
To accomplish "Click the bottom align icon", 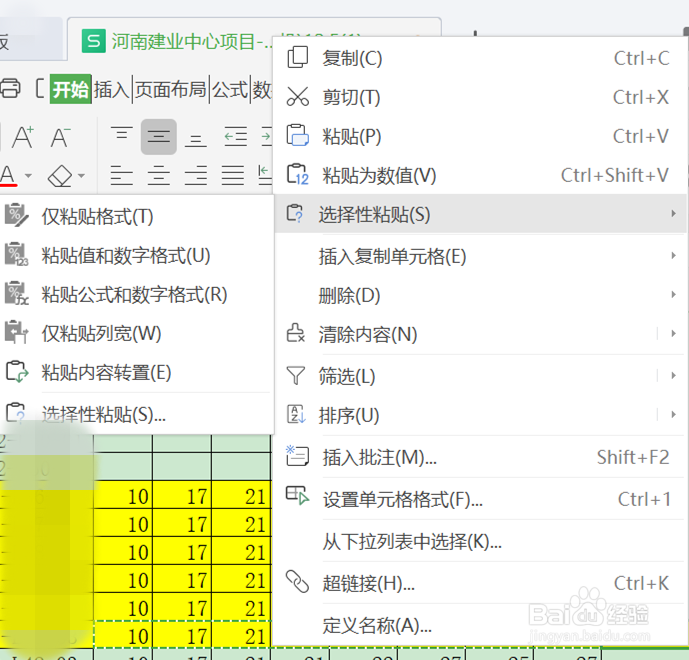I will [196, 141].
